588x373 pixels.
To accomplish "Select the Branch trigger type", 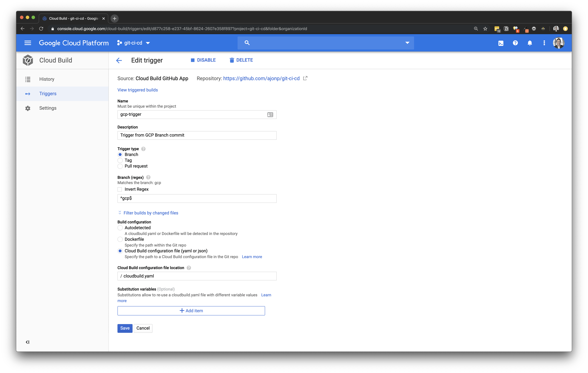I will (120, 155).
